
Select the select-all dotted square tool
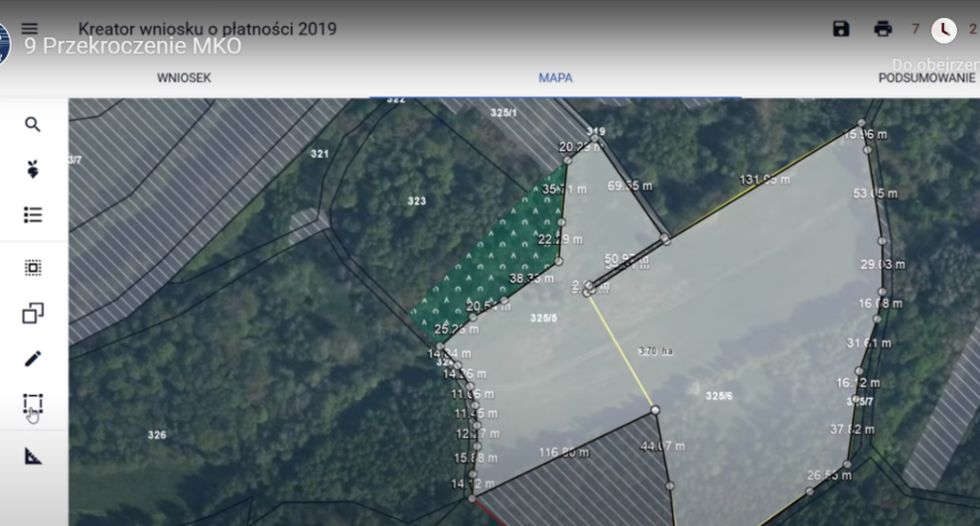(x=33, y=268)
